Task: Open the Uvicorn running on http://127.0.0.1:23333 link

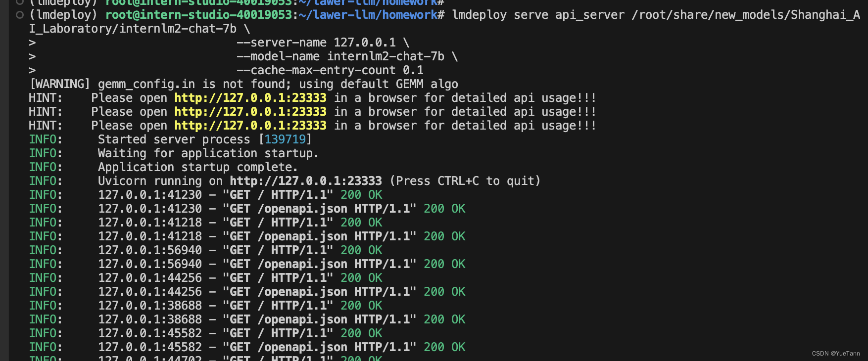Action: 306,181
